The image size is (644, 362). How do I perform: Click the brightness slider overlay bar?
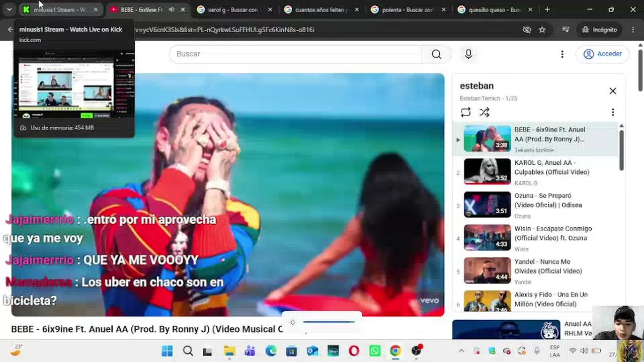[329, 322]
